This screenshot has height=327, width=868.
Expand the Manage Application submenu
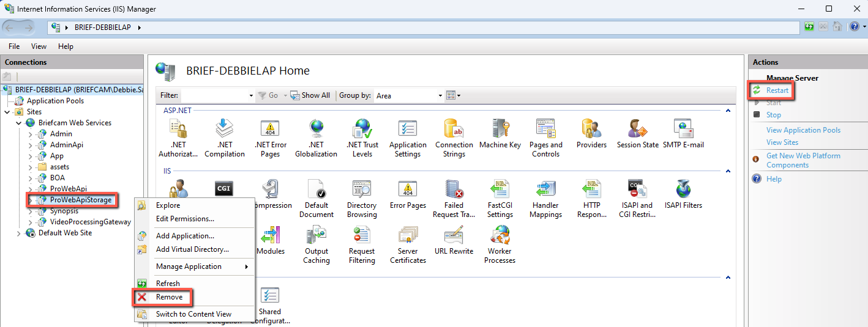click(195, 266)
